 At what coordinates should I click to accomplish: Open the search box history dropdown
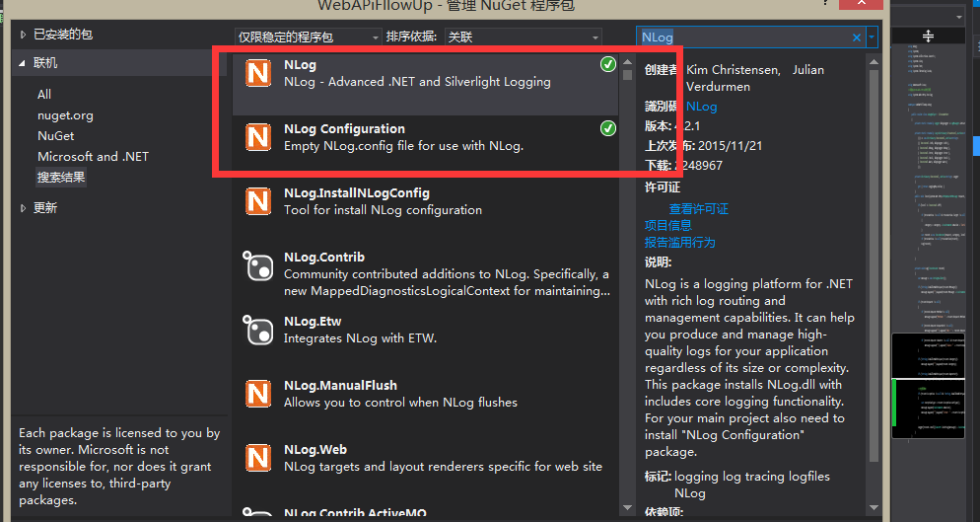click(872, 37)
